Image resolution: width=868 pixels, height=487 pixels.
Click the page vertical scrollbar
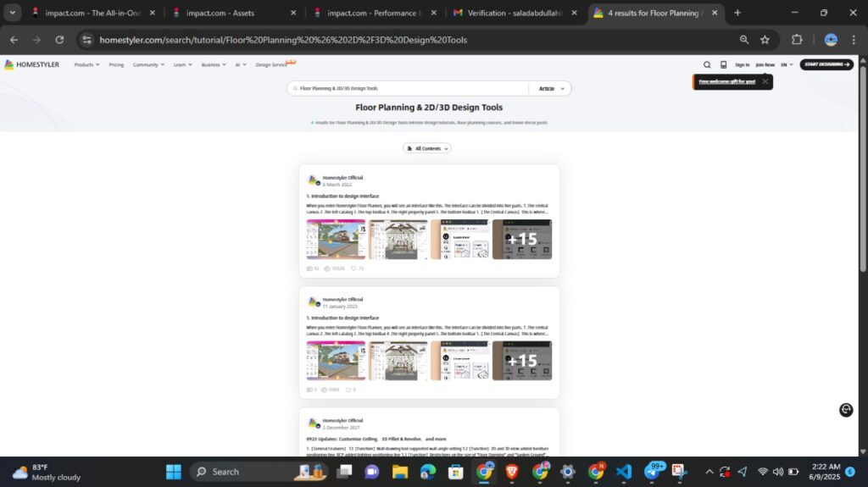click(x=862, y=169)
